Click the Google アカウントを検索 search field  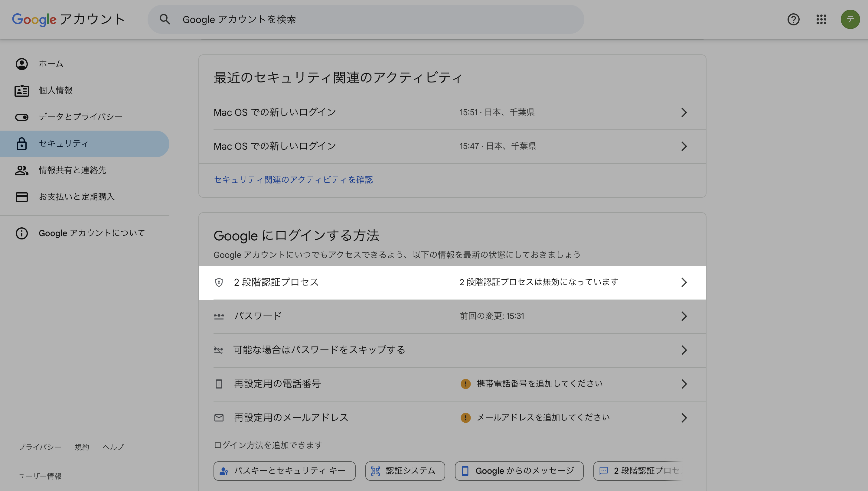[x=371, y=19]
